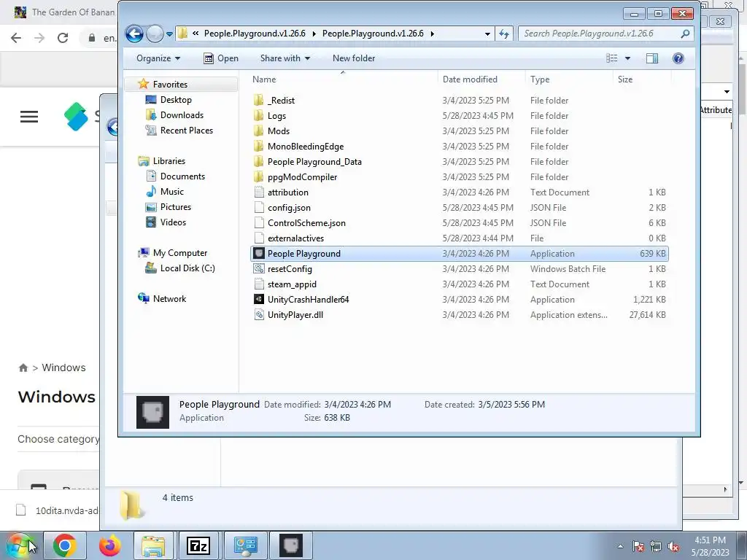747x560 pixels.
Task: Click the browser back arrow
Action: [x=16, y=38]
